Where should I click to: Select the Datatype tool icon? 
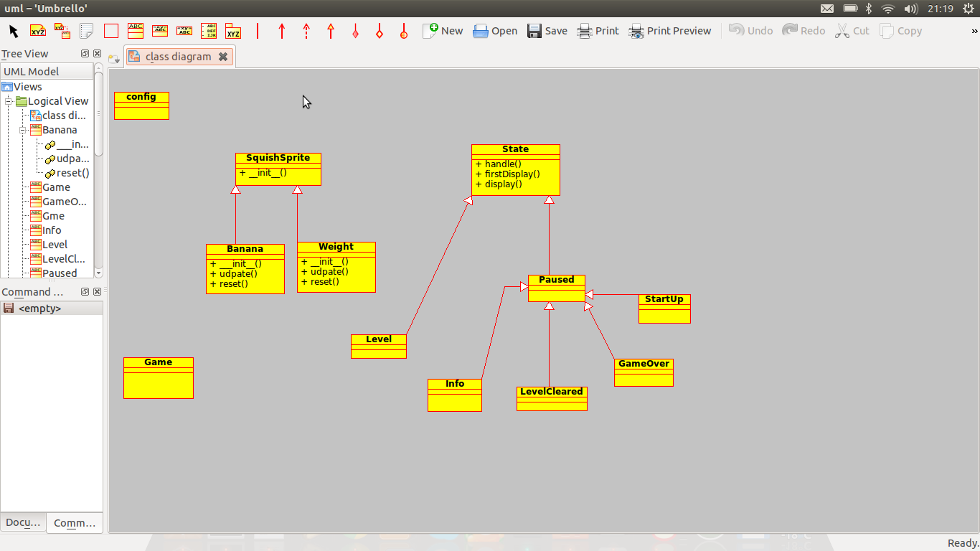click(184, 31)
